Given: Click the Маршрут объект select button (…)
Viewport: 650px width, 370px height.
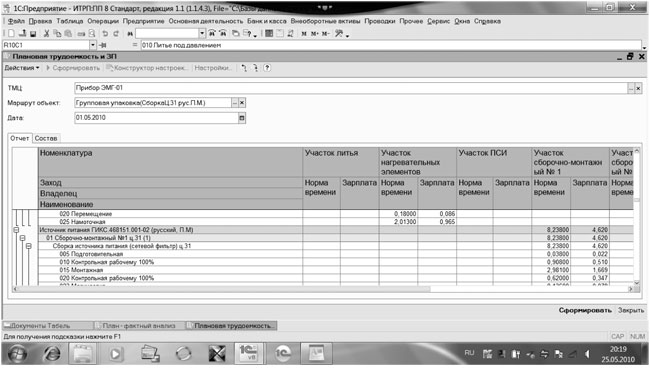Looking at the screenshot, I should 235,103.
